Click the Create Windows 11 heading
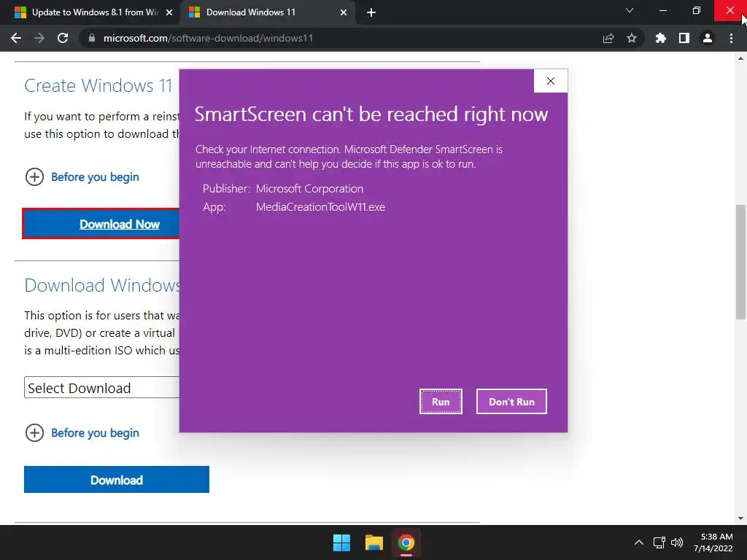Image resolution: width=747 pixels, height=560 pixels. pyautogui.click(x=98, y=86)
